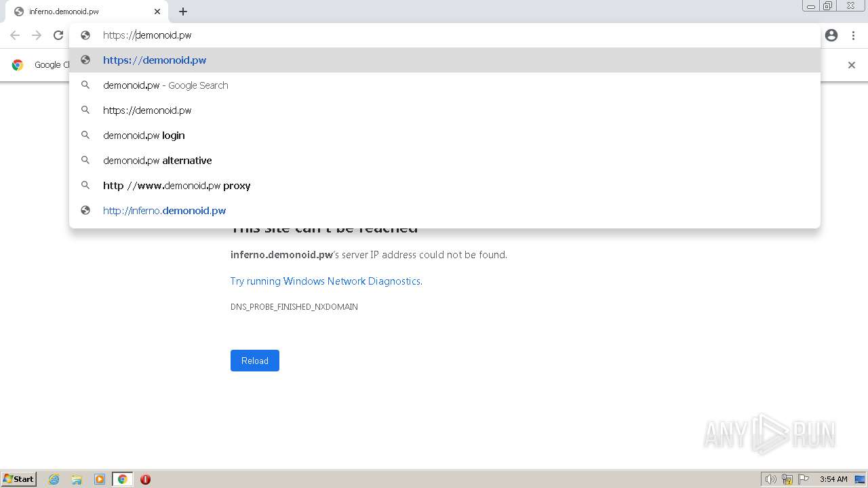Screen dimensions: 868x488
Task: Open Windows Explorer folder in taskbar
Action: click(x=77, y=479)
